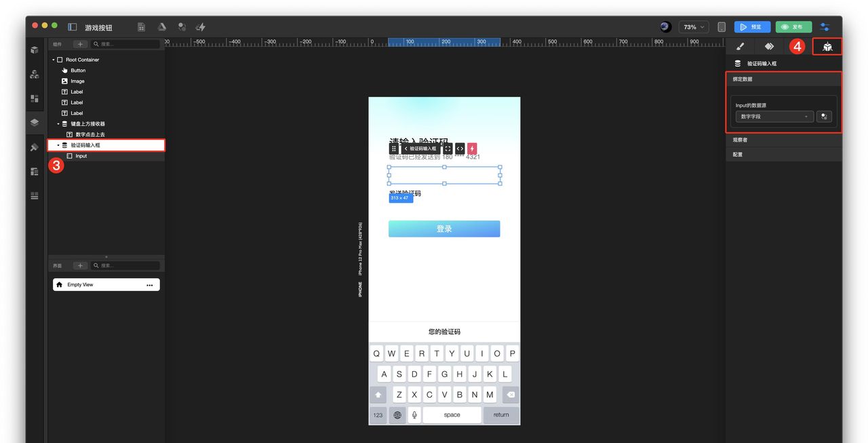Open the data table icon in top toolbar
868x443 pixels.
[142, 27]
